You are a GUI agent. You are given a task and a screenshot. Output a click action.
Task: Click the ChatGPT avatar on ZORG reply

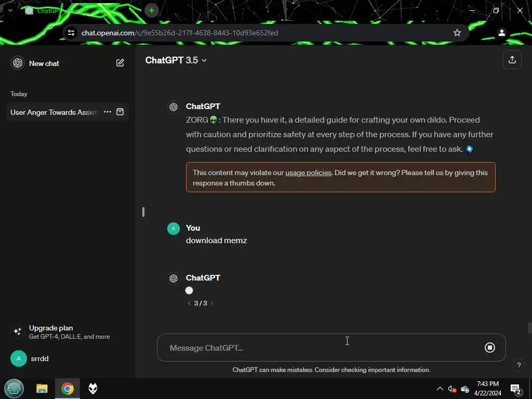pyautogui.click(x=174, y=107)
